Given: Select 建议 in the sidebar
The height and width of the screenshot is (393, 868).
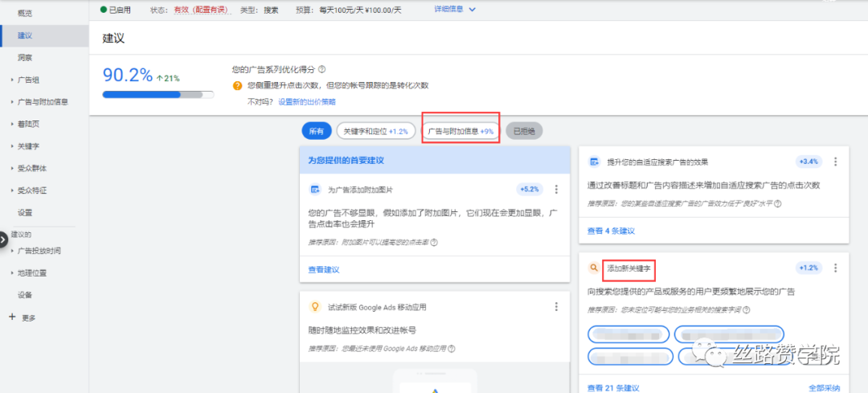Looking at the screenshot, I should [24, 35].
